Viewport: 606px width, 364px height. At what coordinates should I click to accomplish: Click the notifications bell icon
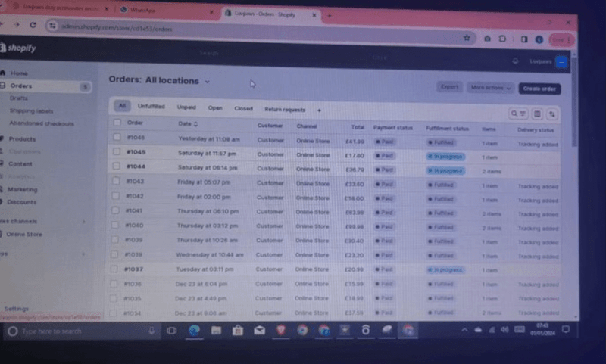point(515,61)
